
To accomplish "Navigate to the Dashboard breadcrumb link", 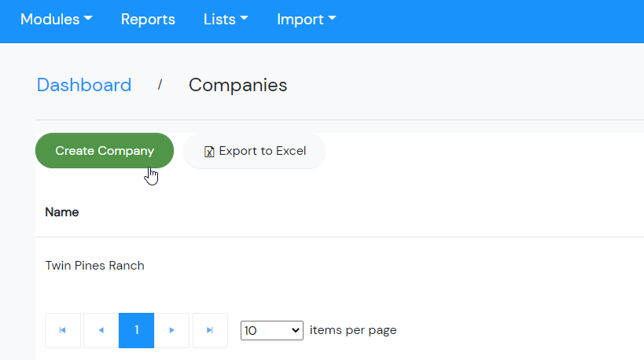I will coord(84,85).
